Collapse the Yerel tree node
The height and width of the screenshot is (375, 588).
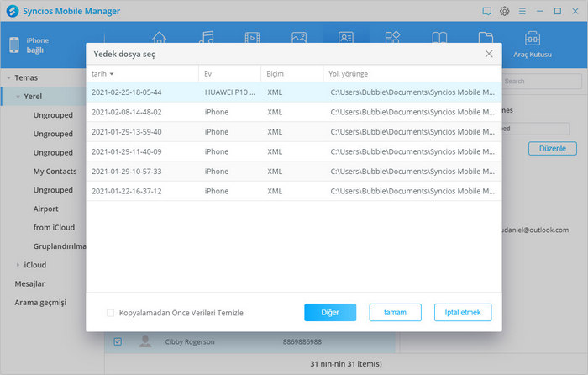18,97
